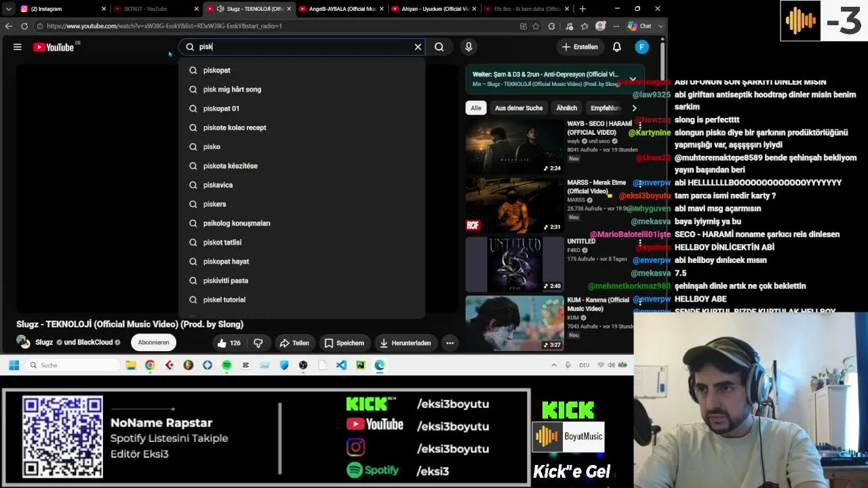Like the video with thumbs up
The image size is (868, 488).
click(229, 343)
